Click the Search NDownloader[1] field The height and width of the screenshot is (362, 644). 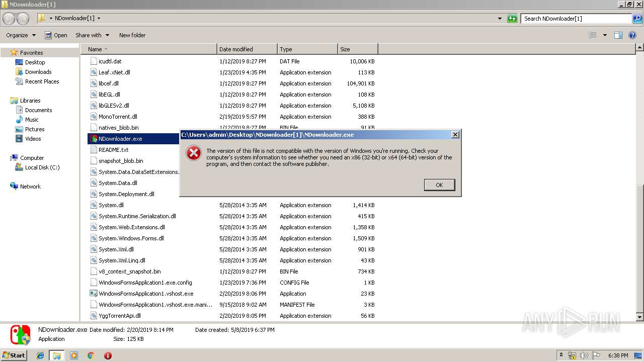(x=577, y=19)
